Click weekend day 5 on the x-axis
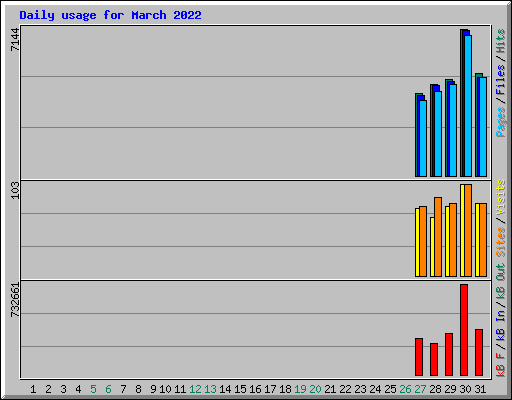 tap(93, 389)
